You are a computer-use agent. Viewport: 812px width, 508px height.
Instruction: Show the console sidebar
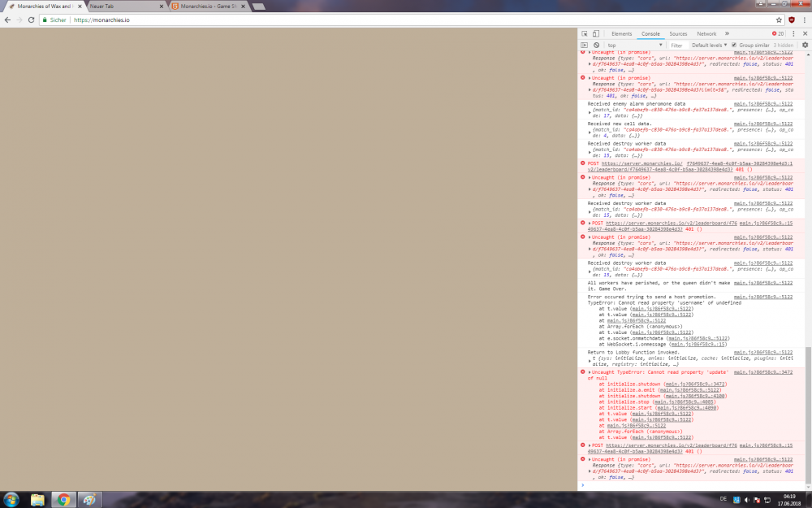click(584, 45)
